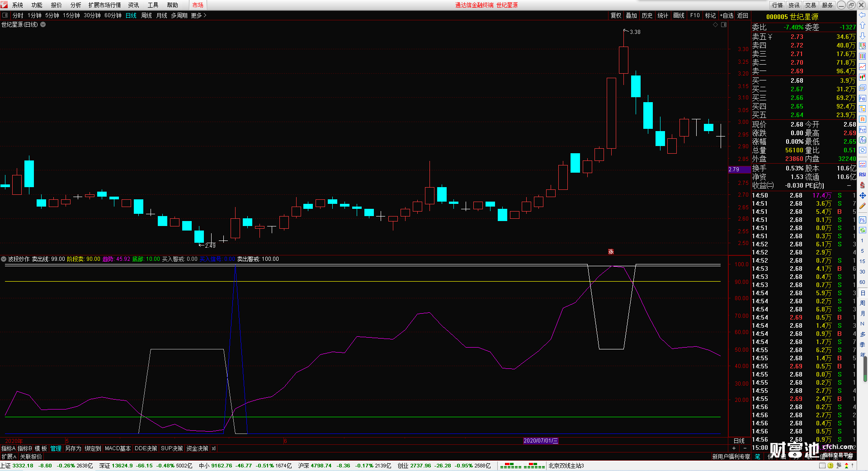Click the down arrow sidebar icon

pos(863,36)
